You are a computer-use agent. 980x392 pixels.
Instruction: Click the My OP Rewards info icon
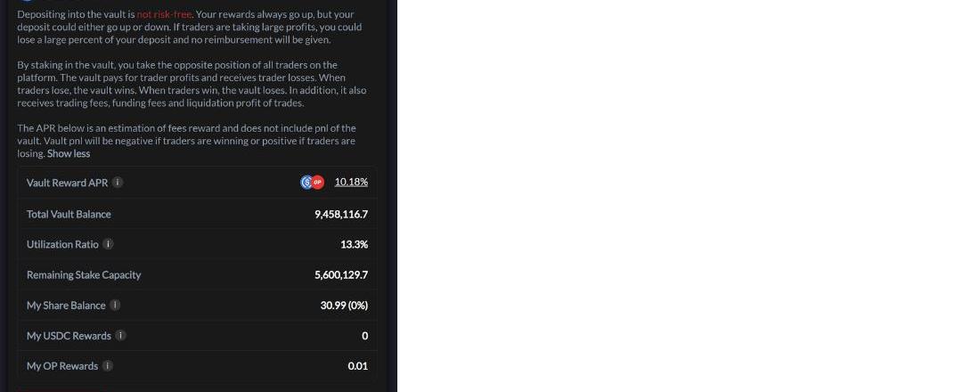(x=108, y=366)
